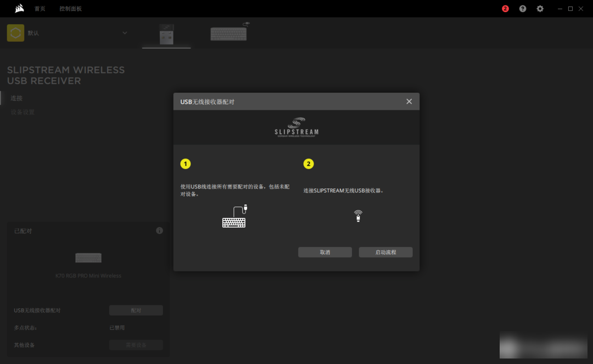Image resolution: width=593 pixels, height=364 pixels.
Task: Expand the profile dropdown chevron
Action: coord(125,33)
